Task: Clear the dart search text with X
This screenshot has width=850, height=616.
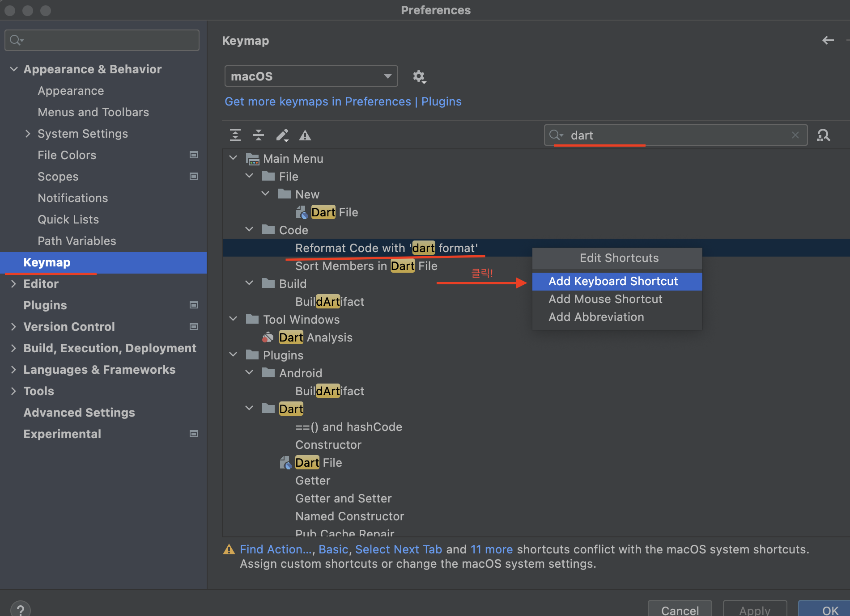Action: click(x=795, y=135)
